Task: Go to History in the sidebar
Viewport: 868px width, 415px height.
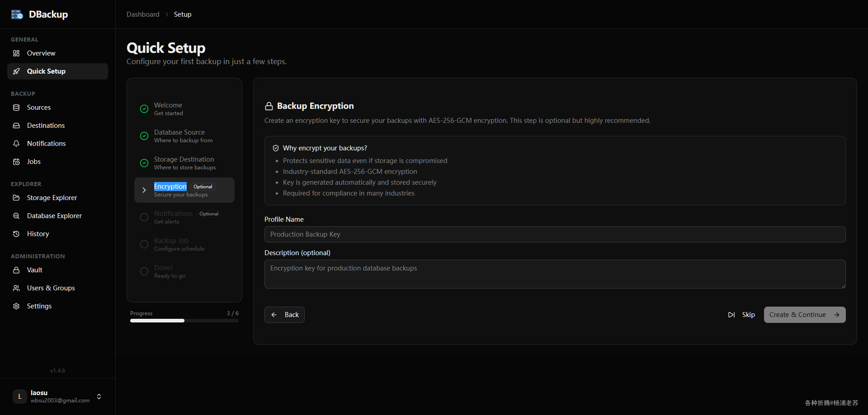Action: [38, 234]
